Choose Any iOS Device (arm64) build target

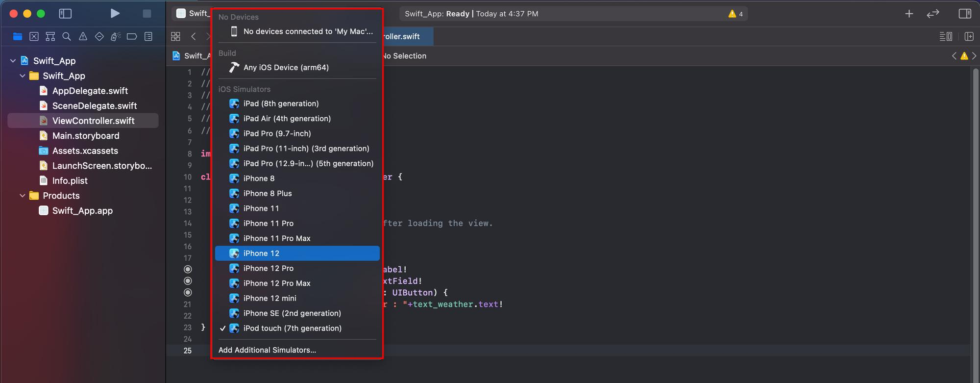click(x=297, y=68)
